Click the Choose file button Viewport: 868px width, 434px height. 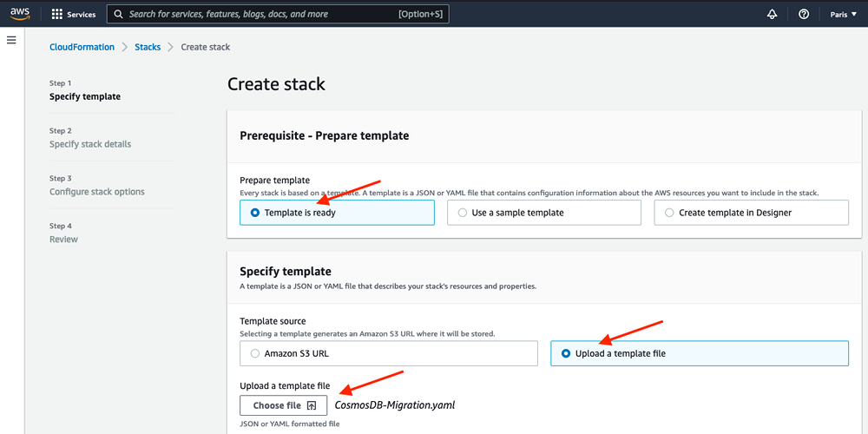tap(284, 405)
